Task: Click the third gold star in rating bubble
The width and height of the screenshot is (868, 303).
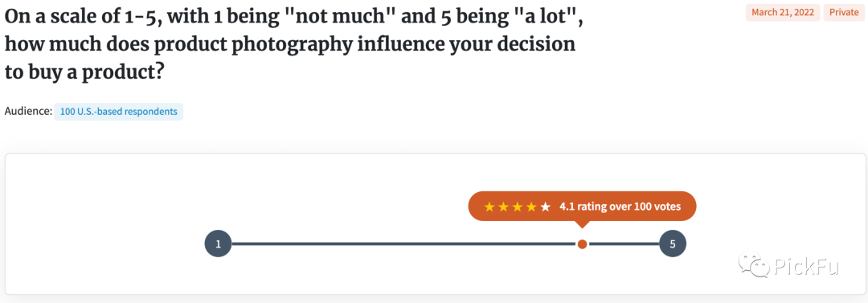Action: [518, 207]
